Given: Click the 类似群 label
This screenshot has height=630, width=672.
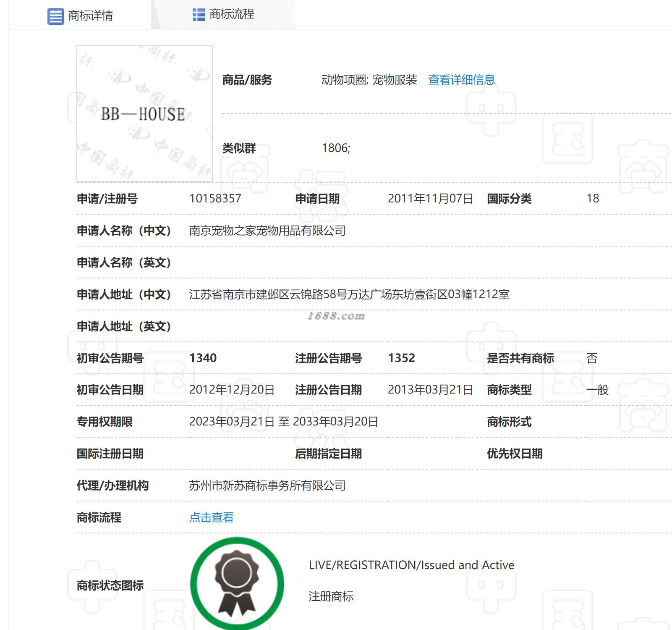Looking at the screenshot, I should coord(239,148).
